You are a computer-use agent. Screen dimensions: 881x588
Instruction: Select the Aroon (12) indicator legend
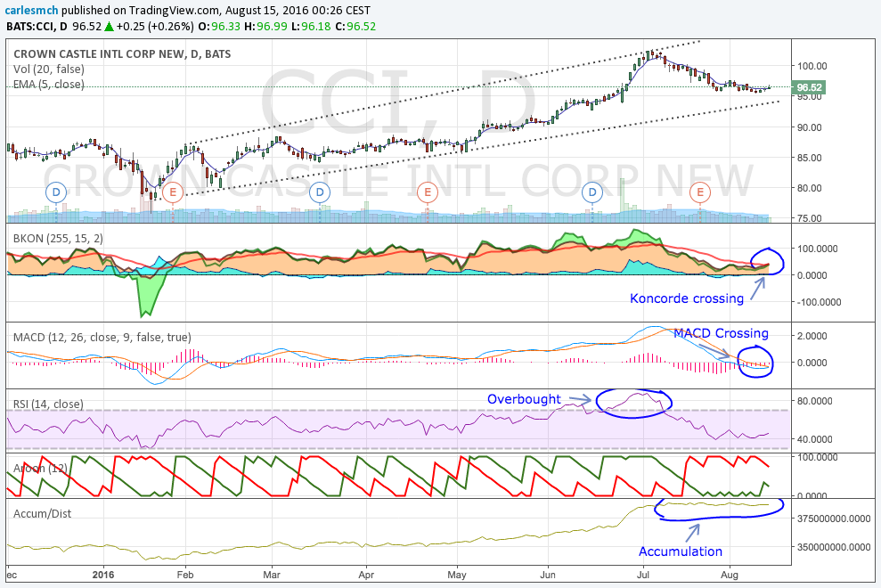point(40,469)
